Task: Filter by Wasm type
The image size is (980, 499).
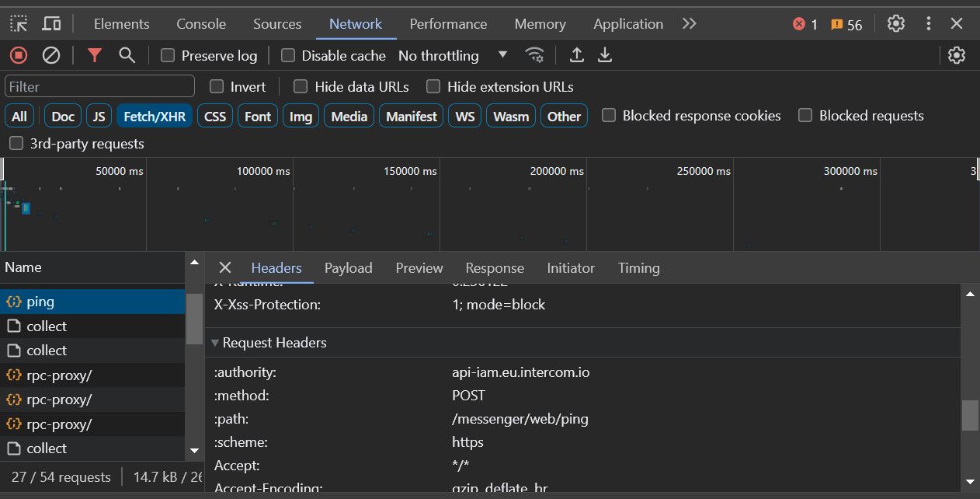Action: tap(511, 117)
